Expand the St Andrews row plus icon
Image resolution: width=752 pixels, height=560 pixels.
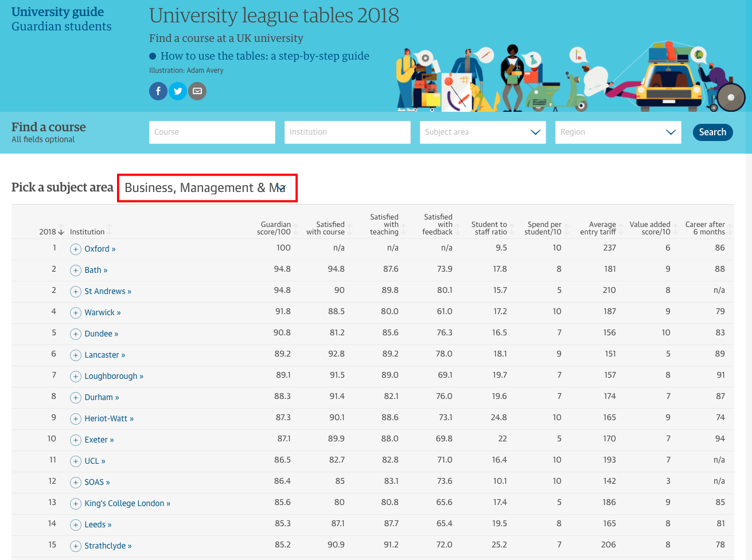point(76,292)
